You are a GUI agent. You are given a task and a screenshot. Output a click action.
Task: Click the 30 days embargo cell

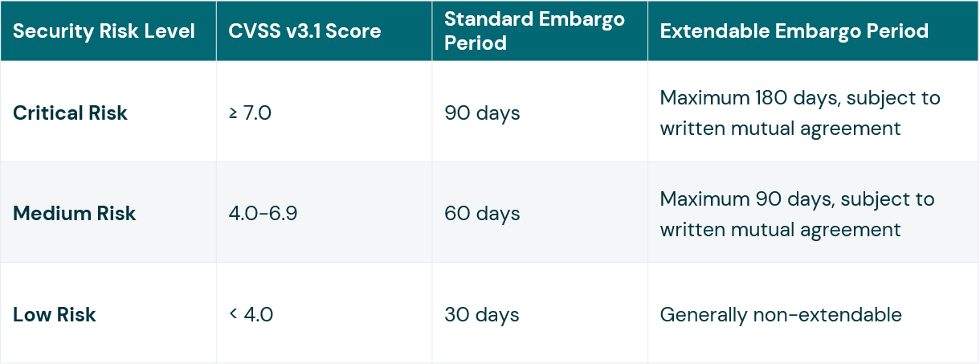[482, 314]
